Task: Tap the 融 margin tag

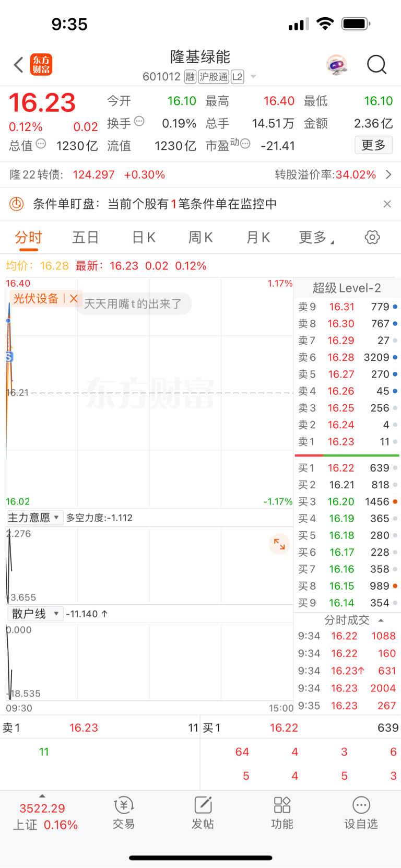Action: tap(190, 77)
